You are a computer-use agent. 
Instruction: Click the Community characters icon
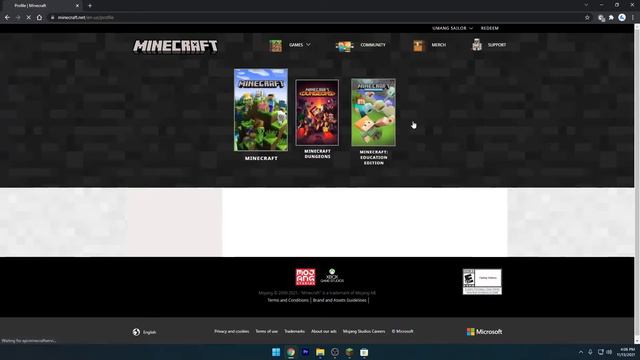pyautogui.click(x=344, y=46)
